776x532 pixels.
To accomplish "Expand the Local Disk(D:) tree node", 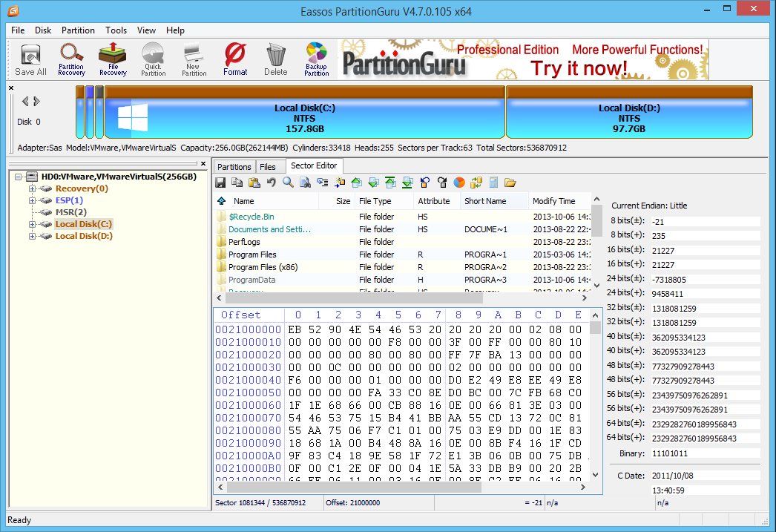I will (33, 236).
